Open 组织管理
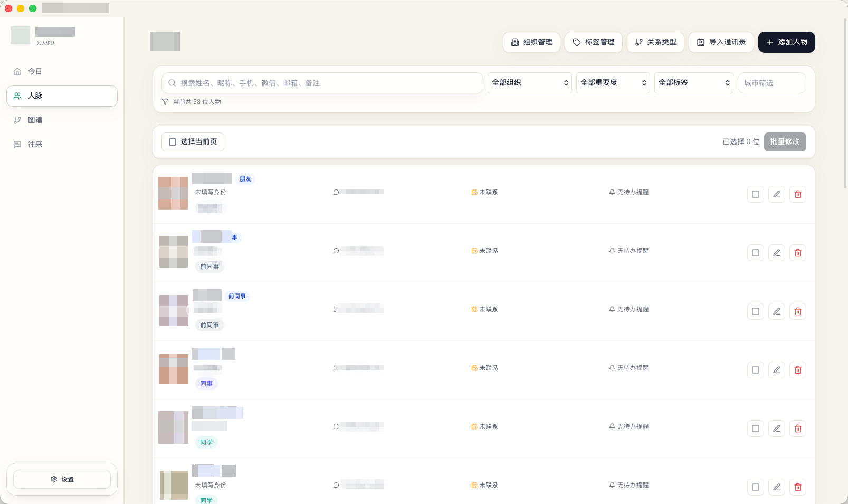848x504 pixels. tap(532, 42)
